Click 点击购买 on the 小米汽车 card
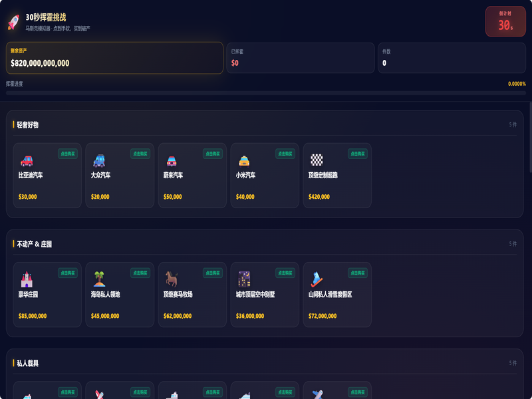This screenshot has height=399, width=532. pos(285,154)
